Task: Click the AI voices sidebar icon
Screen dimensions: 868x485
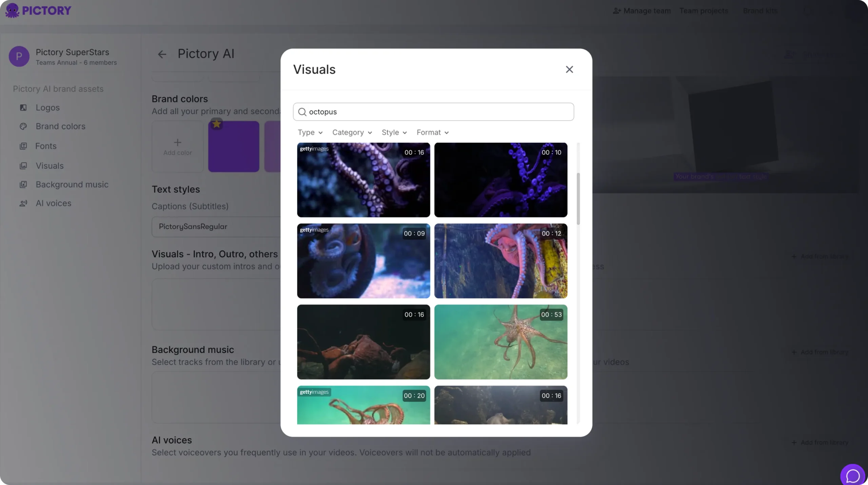Action: click(23, 203)
